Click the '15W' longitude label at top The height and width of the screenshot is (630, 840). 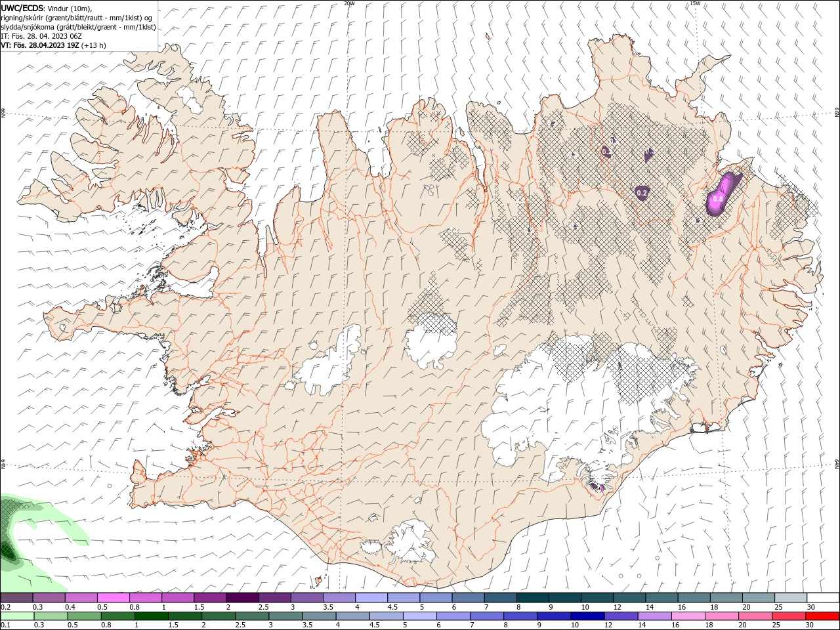point(695,3)
